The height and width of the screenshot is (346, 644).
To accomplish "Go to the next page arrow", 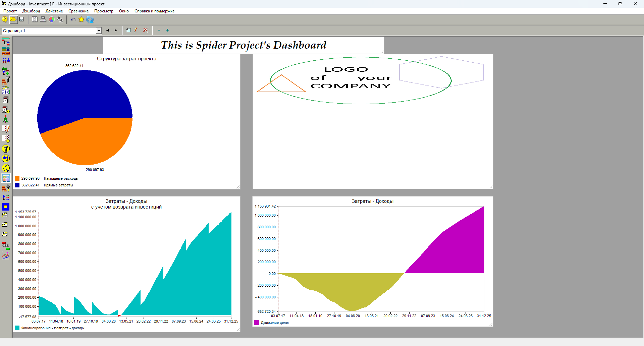I will coord(116,30).
